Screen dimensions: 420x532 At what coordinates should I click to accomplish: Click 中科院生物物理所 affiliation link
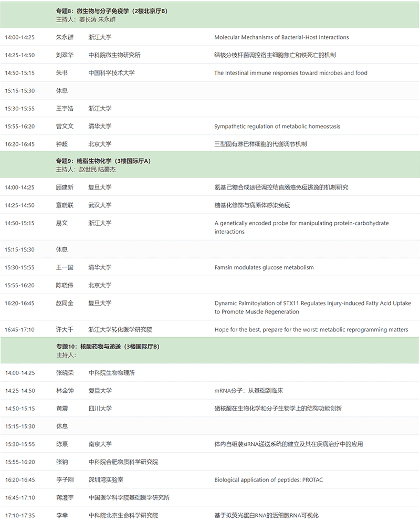pyautogui.click(x=111, y=373)
